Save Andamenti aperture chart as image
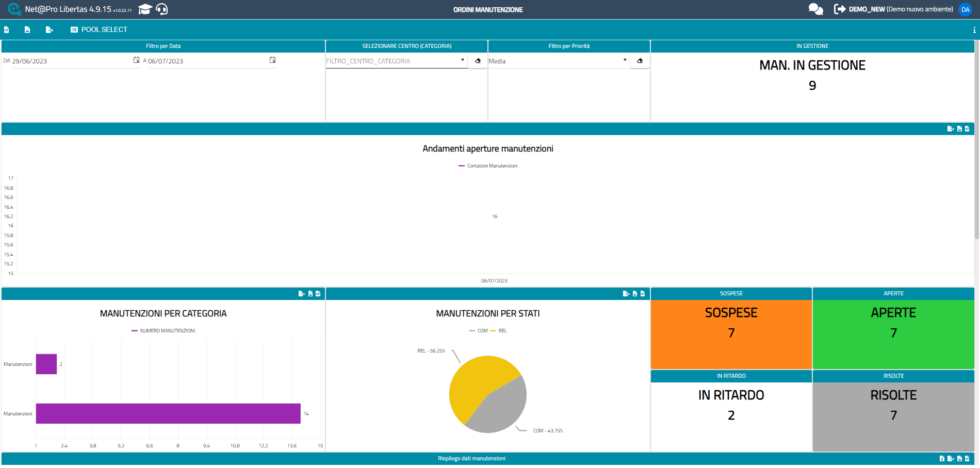 [x=959, y=129]
